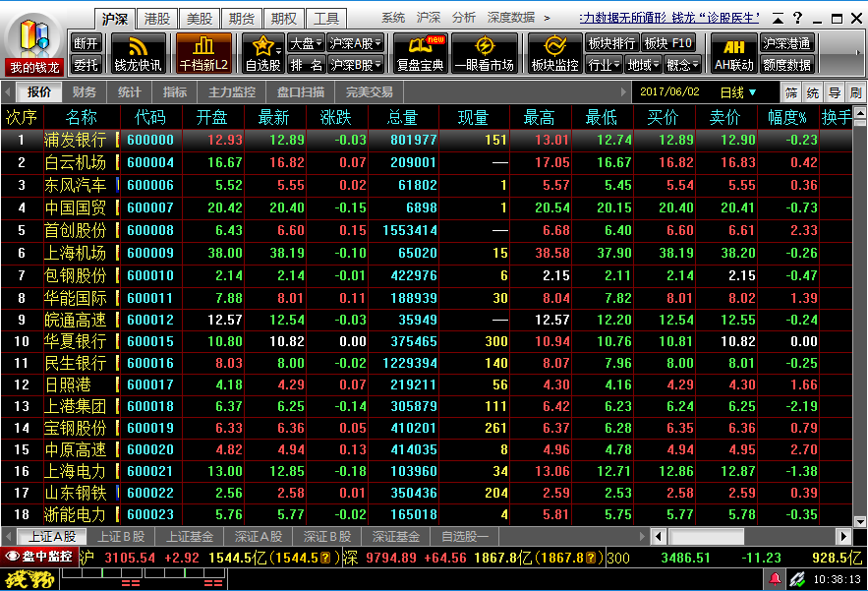Click the date field 2017/06/02
The image size is (868, 591).
click(x=669, y=92)
